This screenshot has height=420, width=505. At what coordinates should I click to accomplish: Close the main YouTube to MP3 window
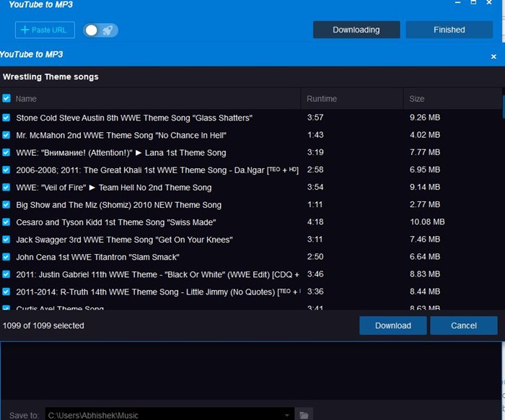coord(489,3)
